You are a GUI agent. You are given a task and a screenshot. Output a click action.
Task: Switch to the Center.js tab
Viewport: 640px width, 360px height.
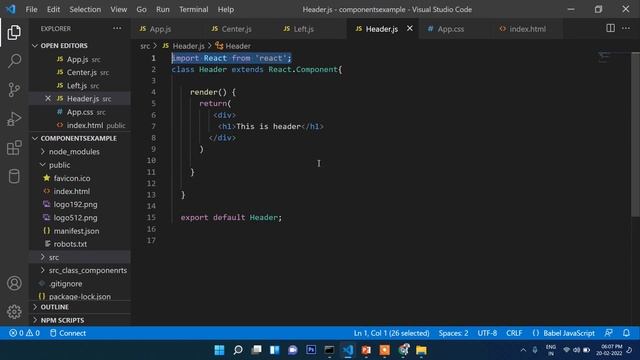pos(239,29)
